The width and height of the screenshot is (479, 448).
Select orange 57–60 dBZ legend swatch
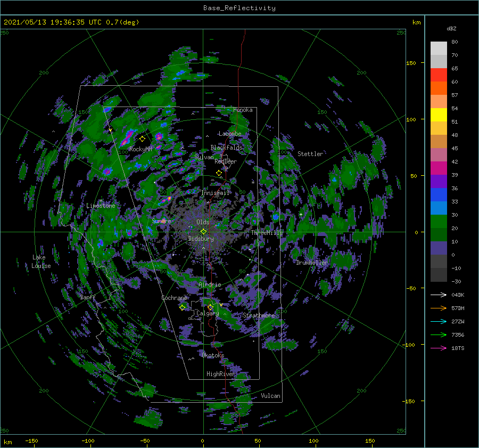(x=439, y=88)
